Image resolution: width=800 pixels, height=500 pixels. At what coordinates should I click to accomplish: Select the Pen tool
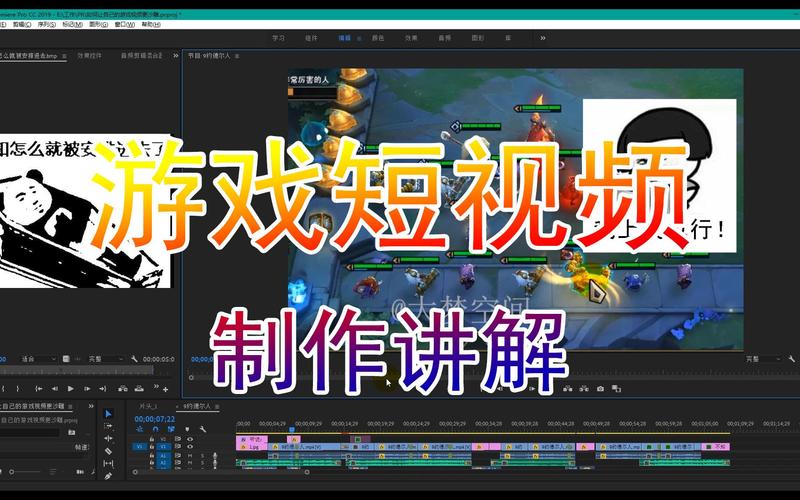pos(108,476)
